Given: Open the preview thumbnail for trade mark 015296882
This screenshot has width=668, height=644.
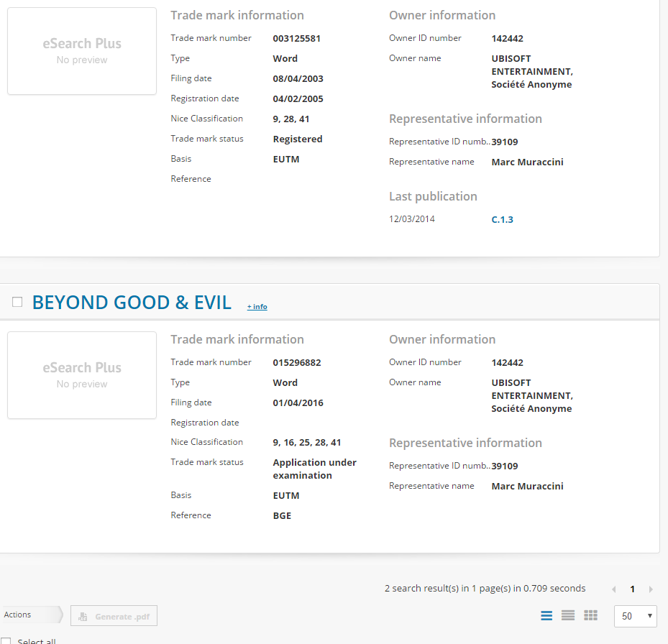Looking at the screenshot, I should [x=82, y=375].
